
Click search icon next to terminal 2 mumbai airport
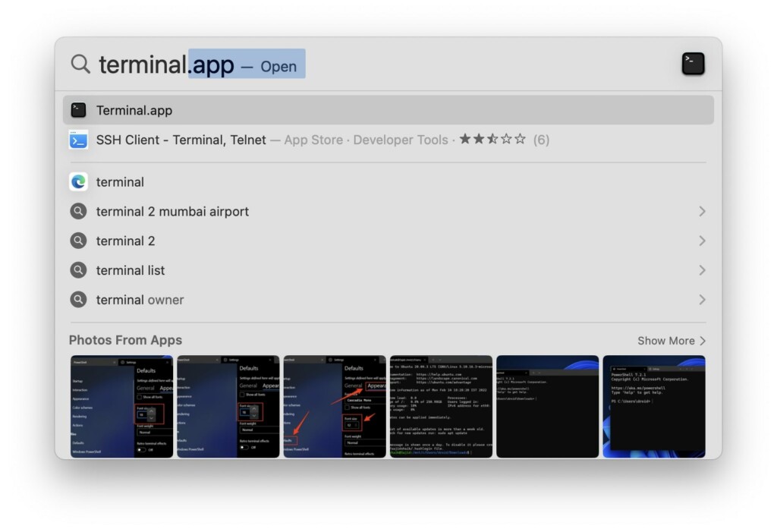pos(79,212)
